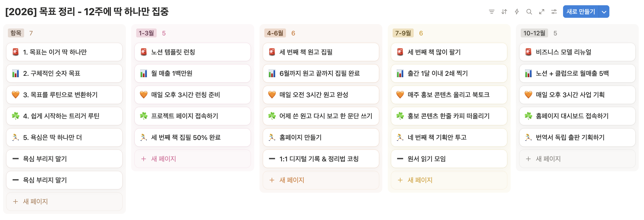
Task: Select the 10-12월 column label
Action: (x=534, y=33)
